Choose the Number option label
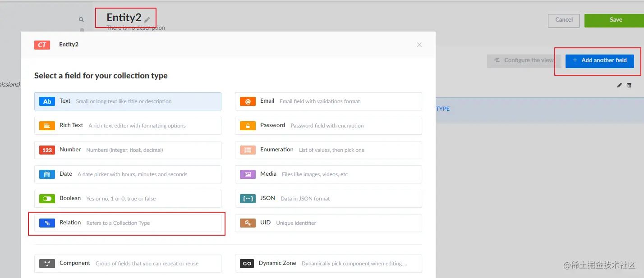The height and width of the screenshot is (278, 644). [x=70, y=150]
